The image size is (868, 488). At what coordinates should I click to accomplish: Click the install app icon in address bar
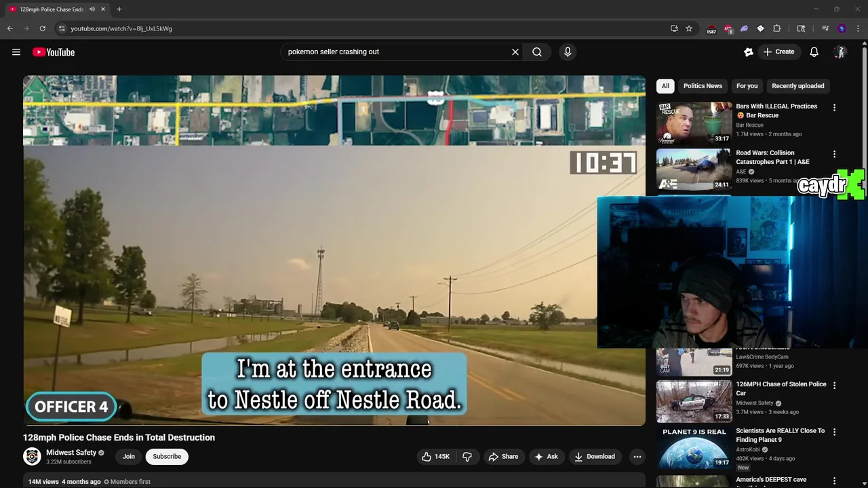pos(674,28)
